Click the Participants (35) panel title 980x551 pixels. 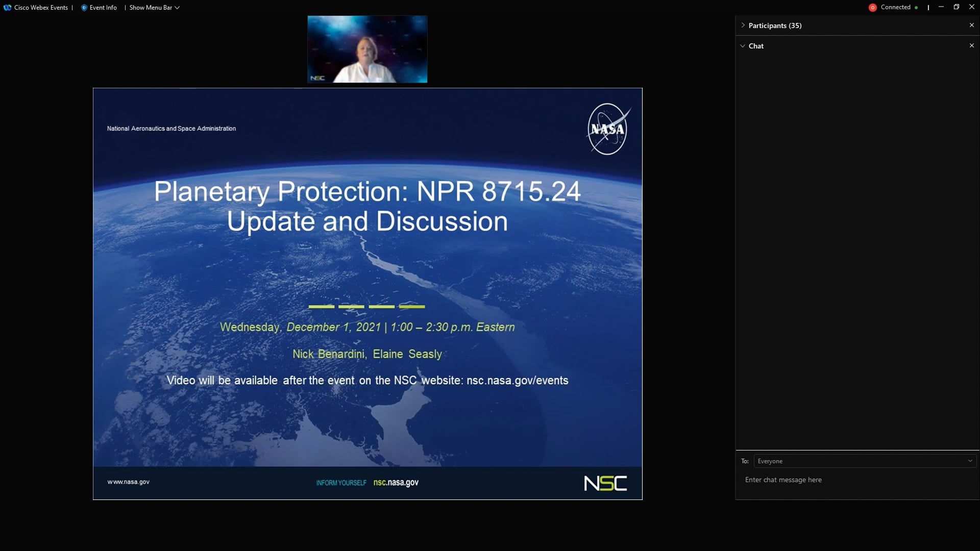pos(775,26)
